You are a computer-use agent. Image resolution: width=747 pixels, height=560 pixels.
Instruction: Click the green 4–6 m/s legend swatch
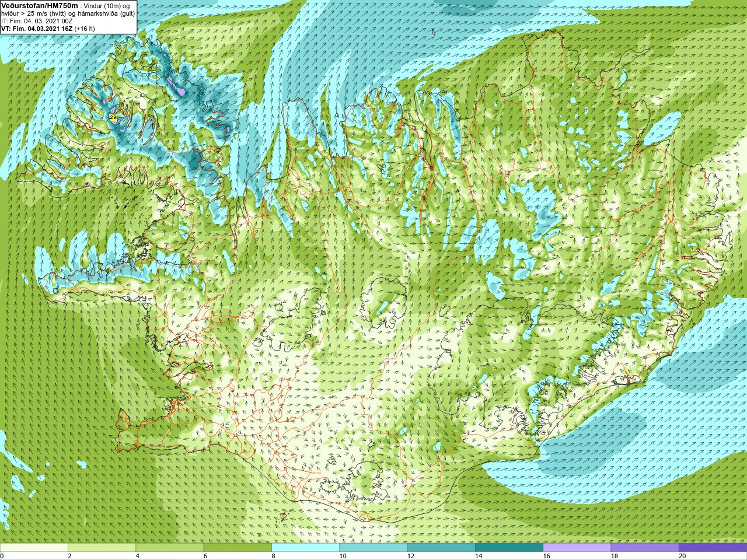[170, 548]
